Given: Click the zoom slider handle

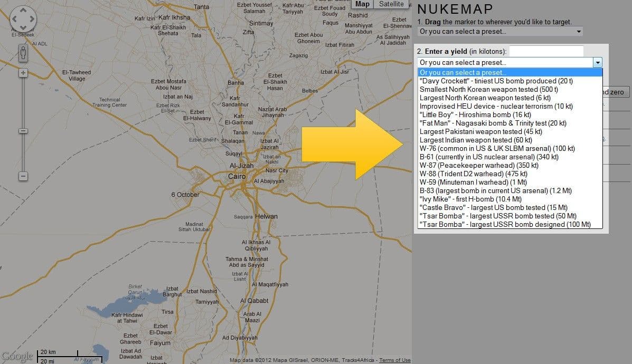Looking at the screenshot, I should [x=23, y=131].
